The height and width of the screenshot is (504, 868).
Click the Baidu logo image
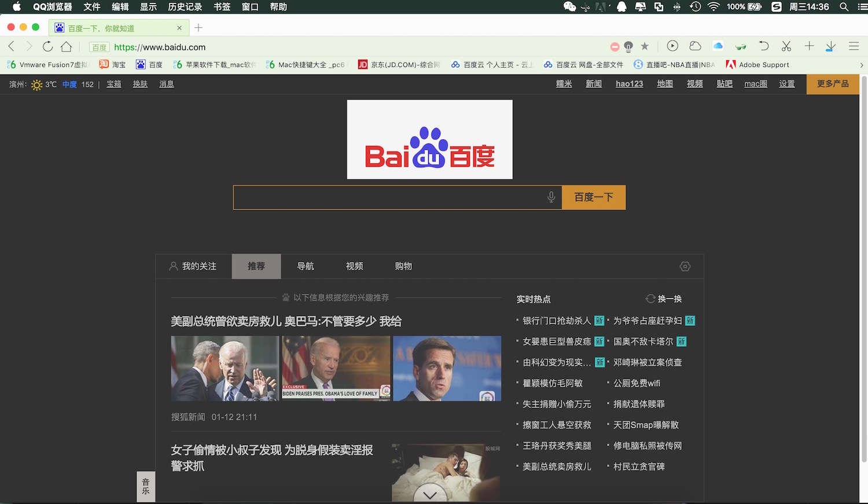click(x=429, y=139)
